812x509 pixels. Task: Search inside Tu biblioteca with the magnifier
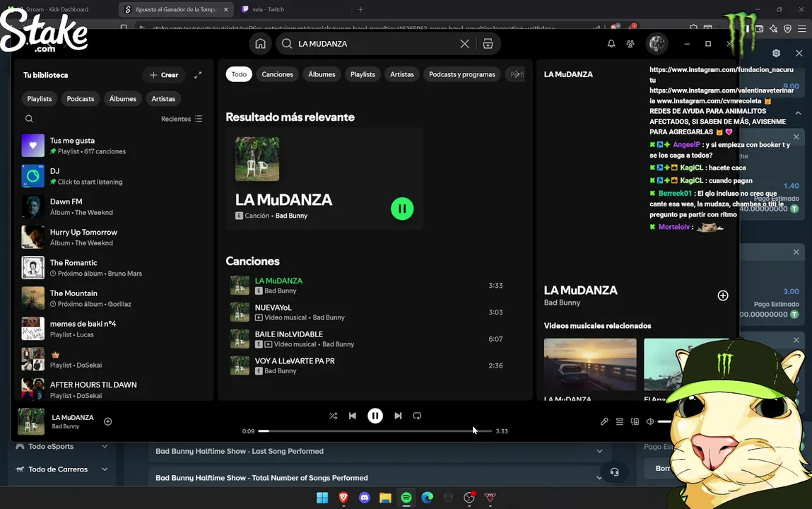pos(29,119)
